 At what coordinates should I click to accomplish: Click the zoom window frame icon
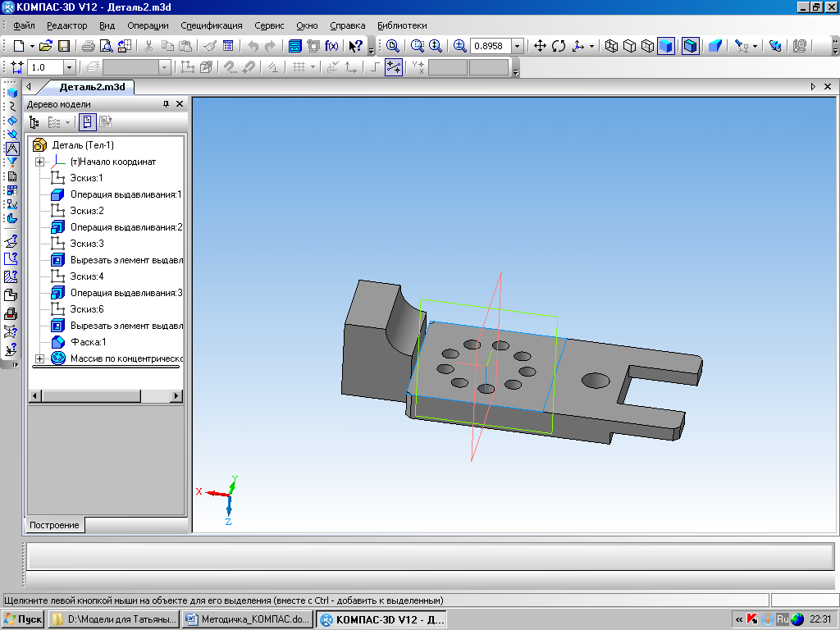(418, 46)
